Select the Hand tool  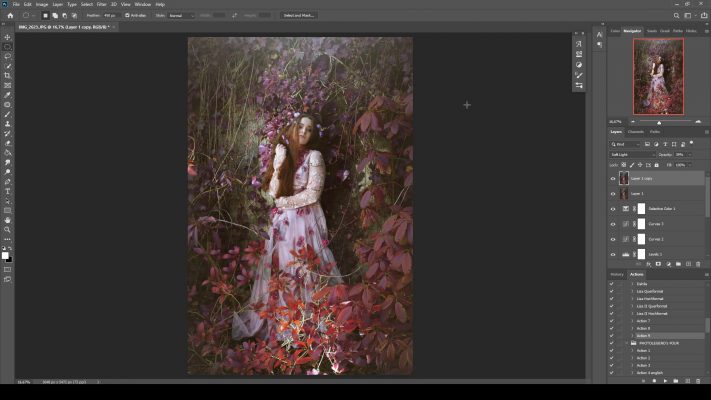click(7, 220)
